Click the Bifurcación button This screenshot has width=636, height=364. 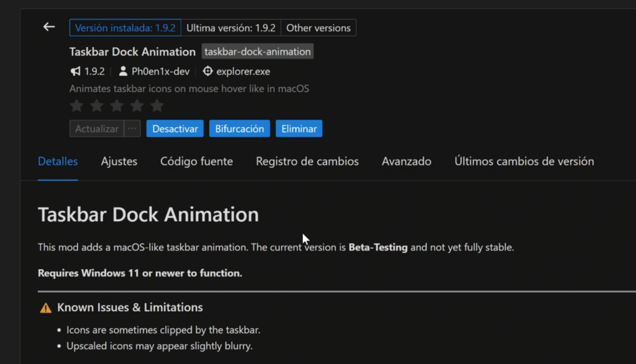coord(239,129)
